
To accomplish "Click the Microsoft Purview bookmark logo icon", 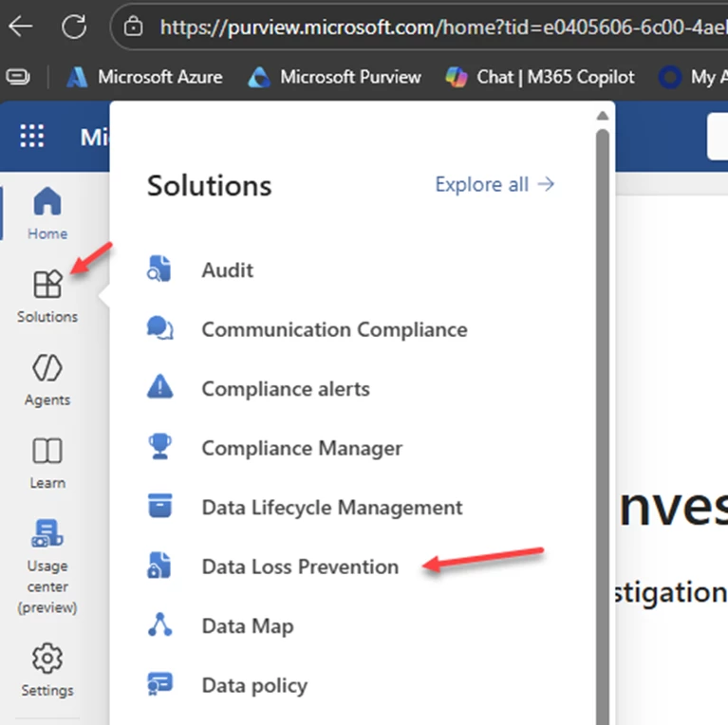I will 259,77.
